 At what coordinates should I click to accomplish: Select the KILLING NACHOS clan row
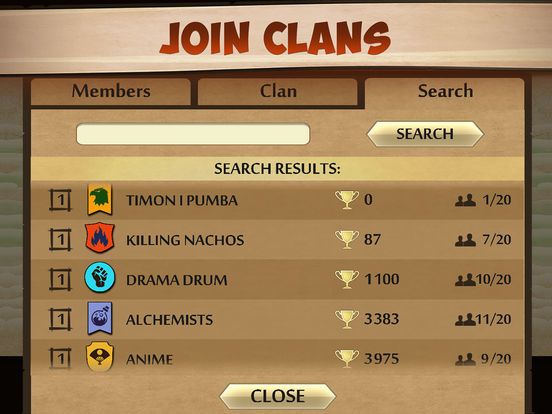(277, 240)
